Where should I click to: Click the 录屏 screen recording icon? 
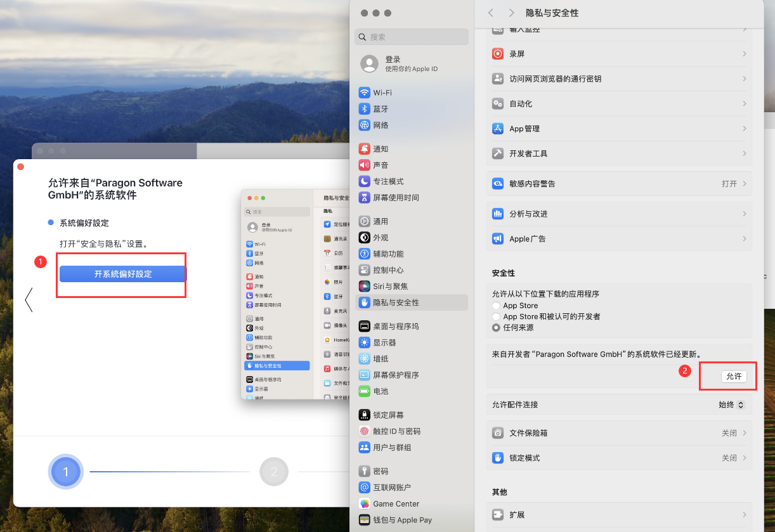coord(498,55)
